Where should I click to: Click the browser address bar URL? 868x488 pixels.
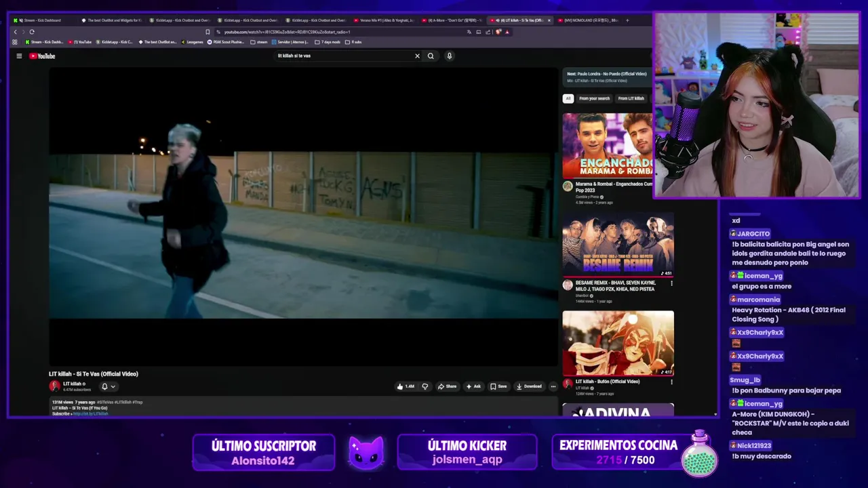[x=287, y=32]
